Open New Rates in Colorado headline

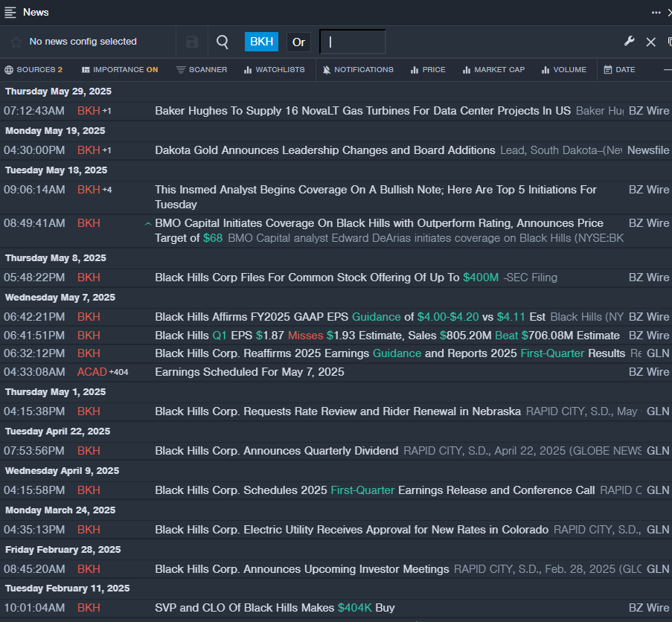(x=351, y=530)
